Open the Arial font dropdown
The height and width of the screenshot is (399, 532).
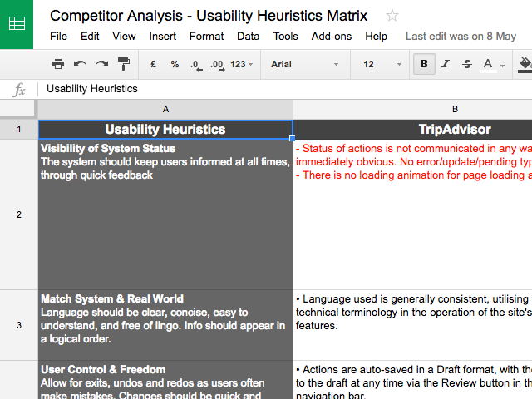[x=304, y=64]
